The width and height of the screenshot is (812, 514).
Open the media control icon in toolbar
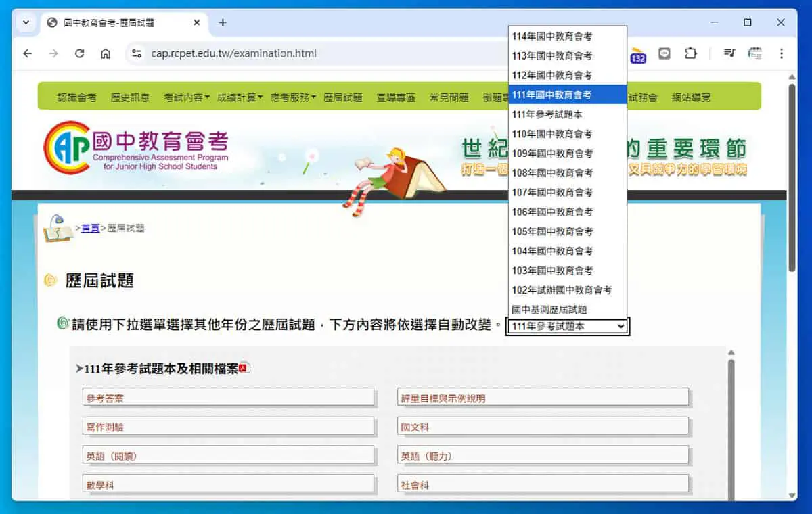729,53
